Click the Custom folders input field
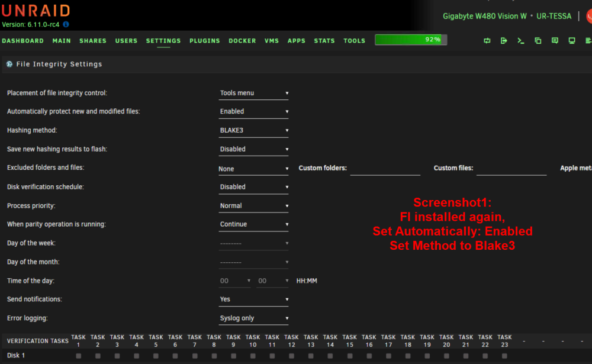The width and height of the screenshot is (592, 364). coord(385,169)
